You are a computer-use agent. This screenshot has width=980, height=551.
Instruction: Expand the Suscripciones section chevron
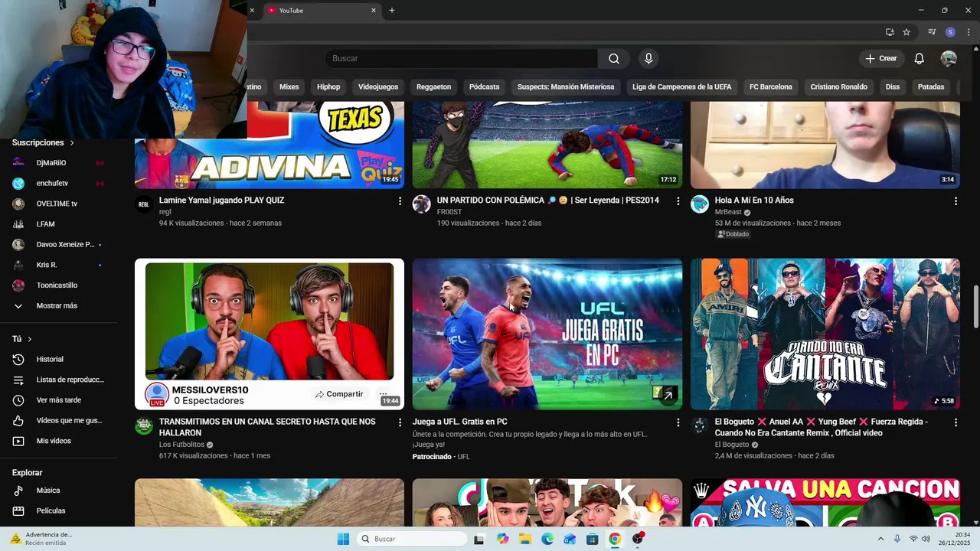click(72, 143)
